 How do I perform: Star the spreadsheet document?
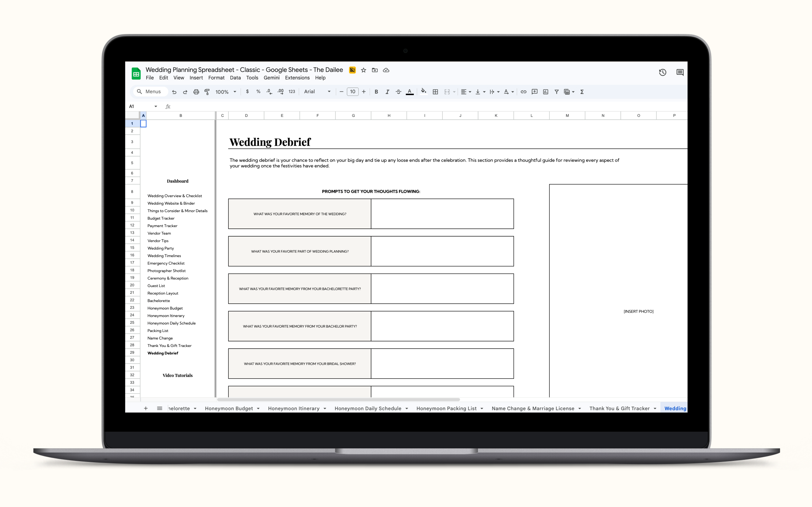[363, 70]
